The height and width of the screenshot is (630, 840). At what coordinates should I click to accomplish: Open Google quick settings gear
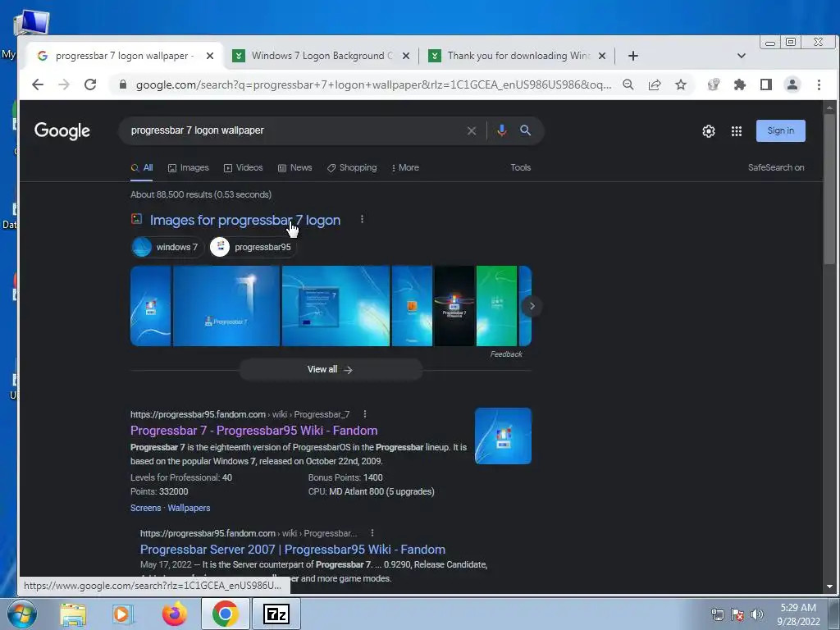coord(709,131)
